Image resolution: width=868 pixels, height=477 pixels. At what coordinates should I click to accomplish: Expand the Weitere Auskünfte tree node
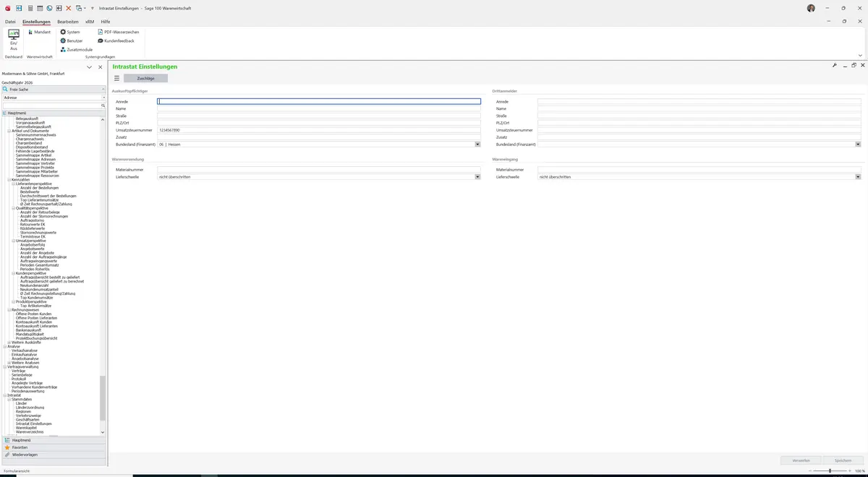click(9, 343)
